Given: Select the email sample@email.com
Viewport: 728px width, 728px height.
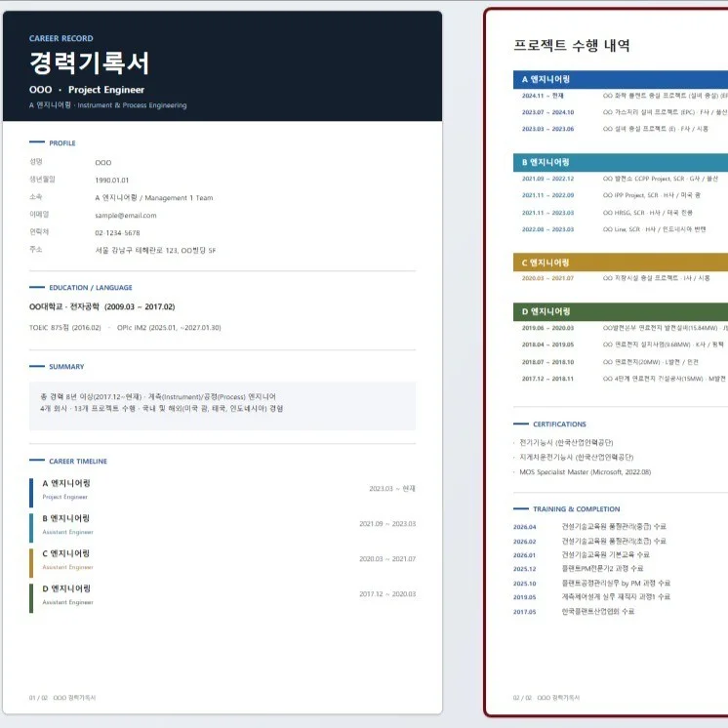Looking at the screenshot, I should point(125,216).
